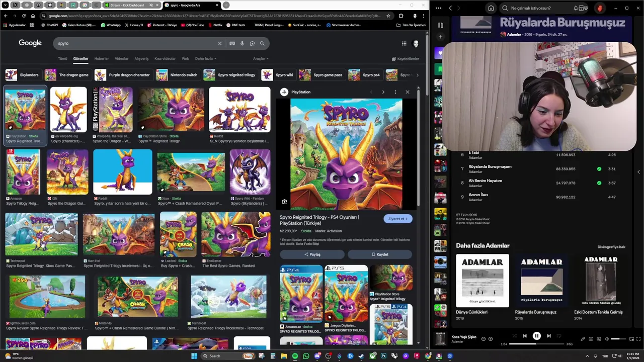Open Windows Start menu
Viewport: 644px width, 362px height.
tap(194, 356)
